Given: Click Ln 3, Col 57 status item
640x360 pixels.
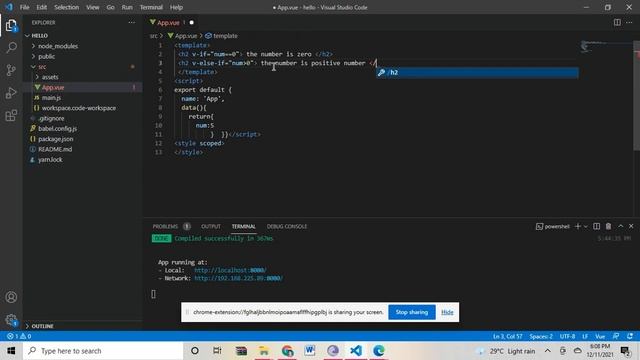Looking at the screenshot, I should click(507, 336).
